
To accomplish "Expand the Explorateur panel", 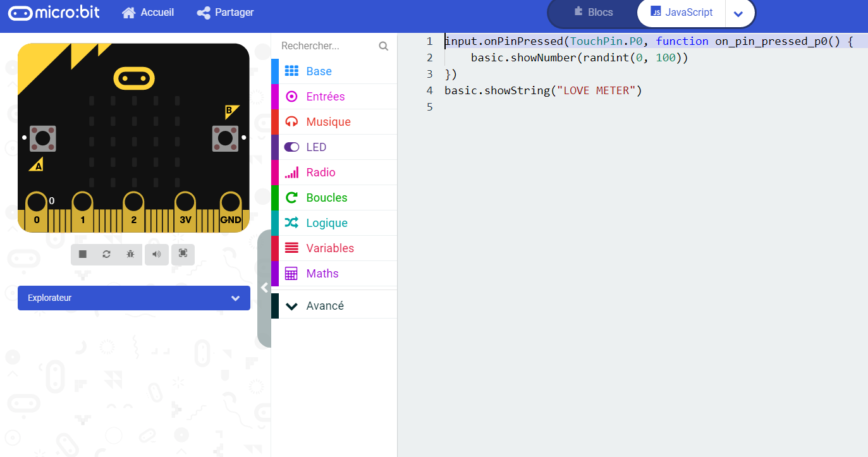I will click(x=235, y=298).
